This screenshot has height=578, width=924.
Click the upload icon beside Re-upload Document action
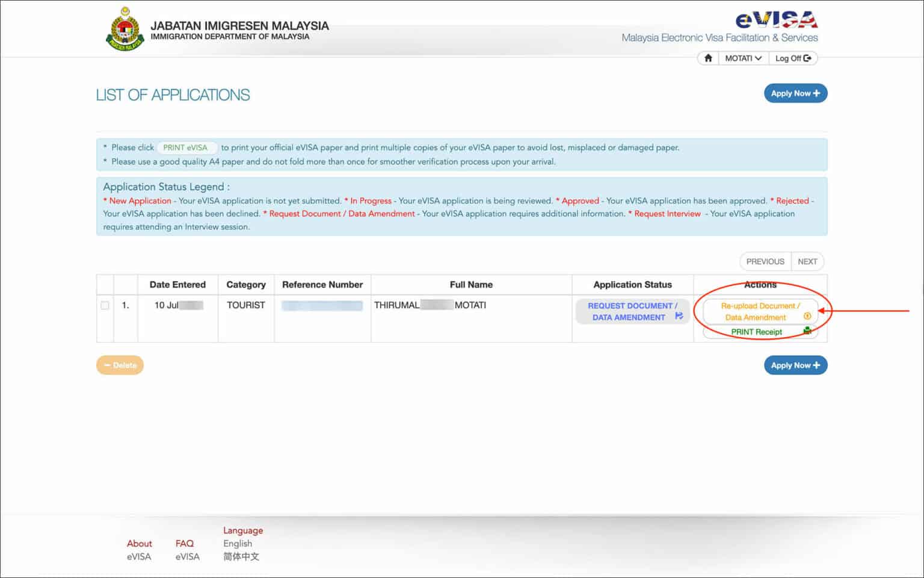tap(807, 315)
